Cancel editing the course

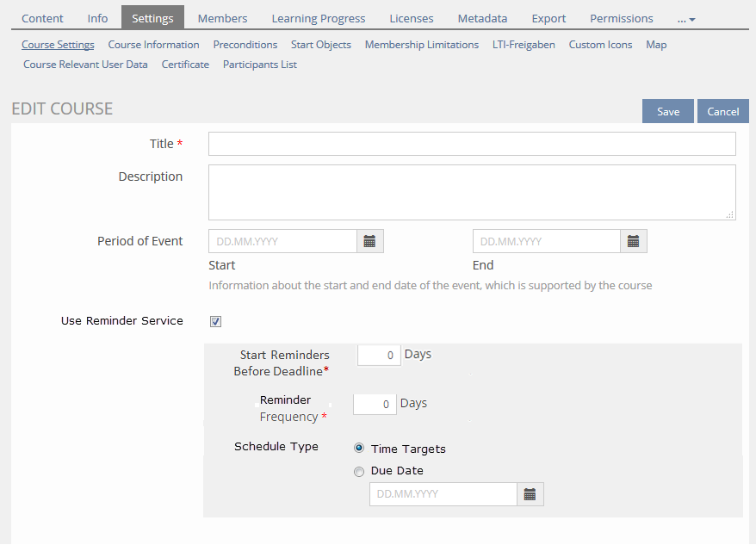pyautogui.click(x=722, y=111)
